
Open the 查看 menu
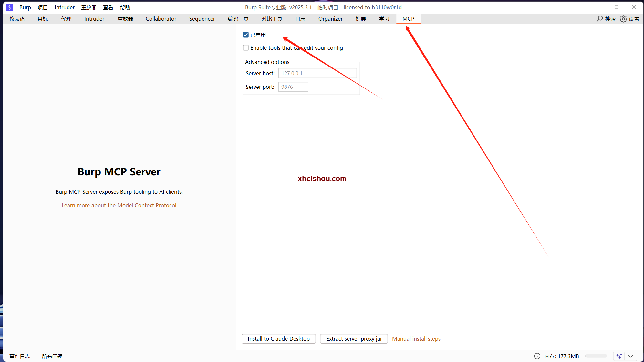tap(108, 7)
